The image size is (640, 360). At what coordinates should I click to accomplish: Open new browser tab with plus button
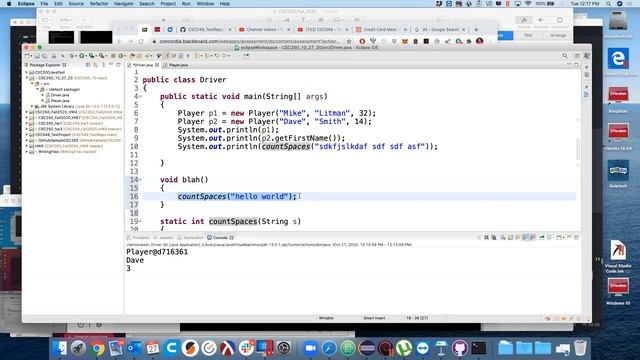[476, 29]
